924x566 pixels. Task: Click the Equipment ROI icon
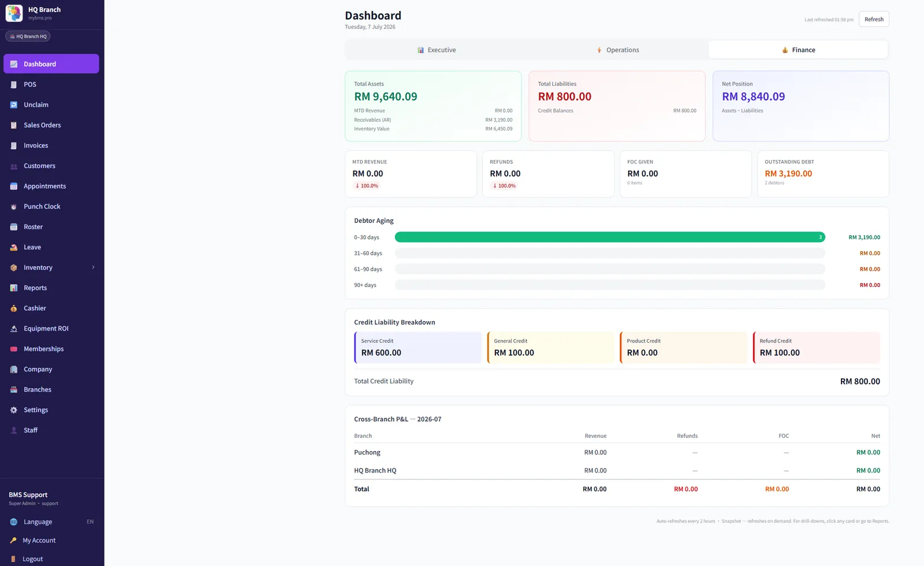coord(14,329)
